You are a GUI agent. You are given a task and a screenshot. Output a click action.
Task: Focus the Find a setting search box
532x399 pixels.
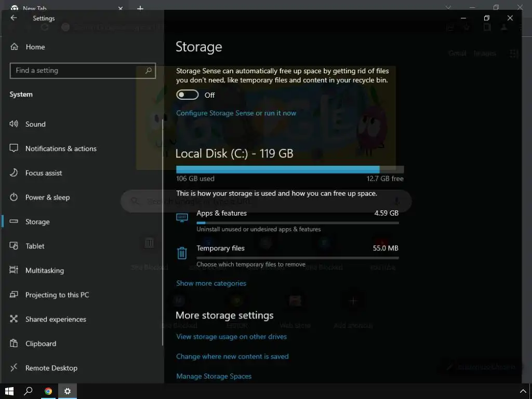tap(83, 71)
